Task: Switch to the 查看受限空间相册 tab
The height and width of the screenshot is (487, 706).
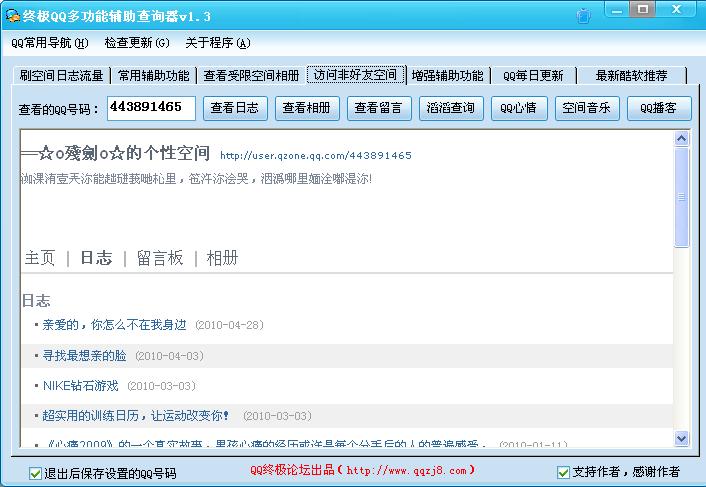Action: [251, 75]
